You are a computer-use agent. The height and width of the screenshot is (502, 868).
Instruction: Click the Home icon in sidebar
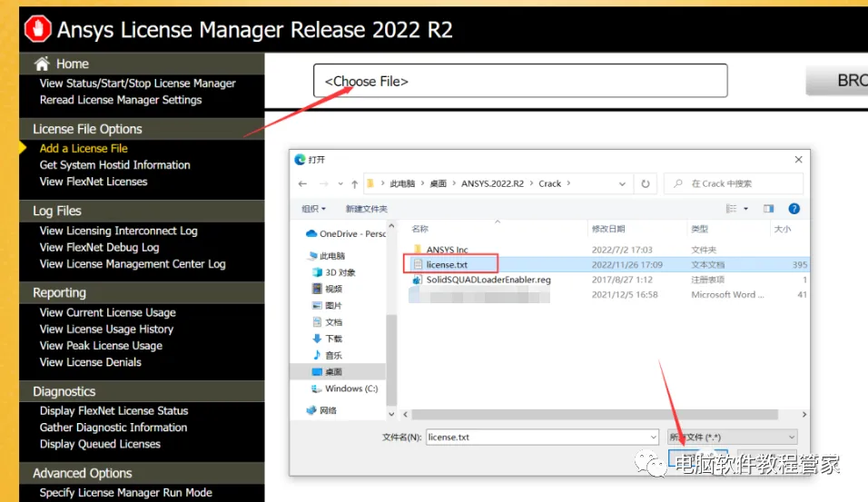(42, 64)
